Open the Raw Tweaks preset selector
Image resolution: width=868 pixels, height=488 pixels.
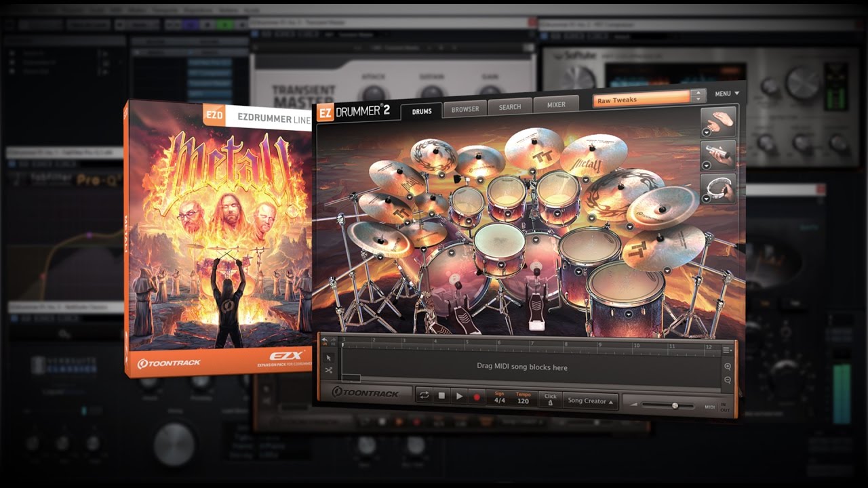(642, 99)
